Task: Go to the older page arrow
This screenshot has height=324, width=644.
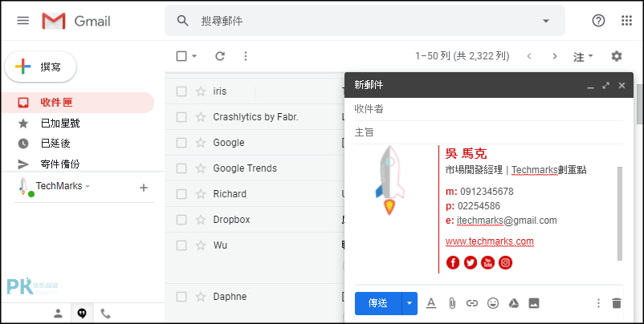Action: point(555,56)
